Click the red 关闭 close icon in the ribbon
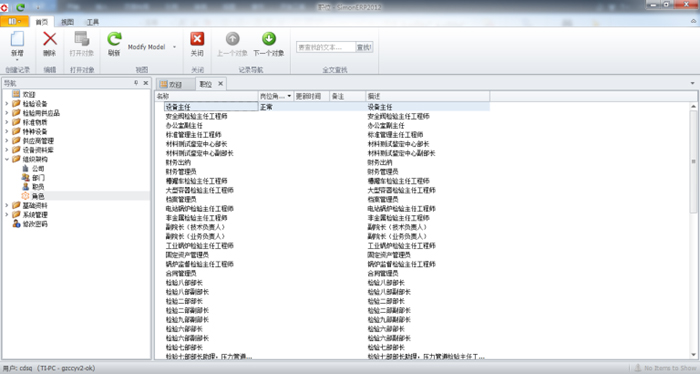This screenshot has width=700, height=374. click(197, 39)
